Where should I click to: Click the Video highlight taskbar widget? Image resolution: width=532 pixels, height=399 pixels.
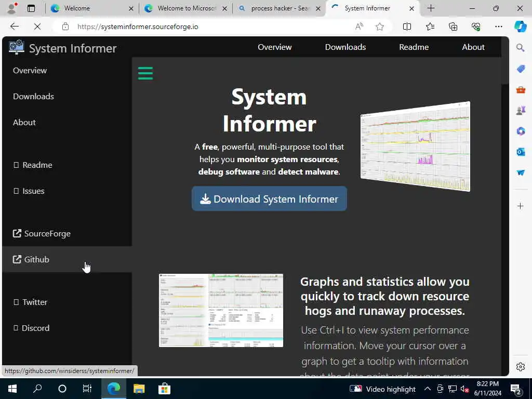tap(382, 389)
